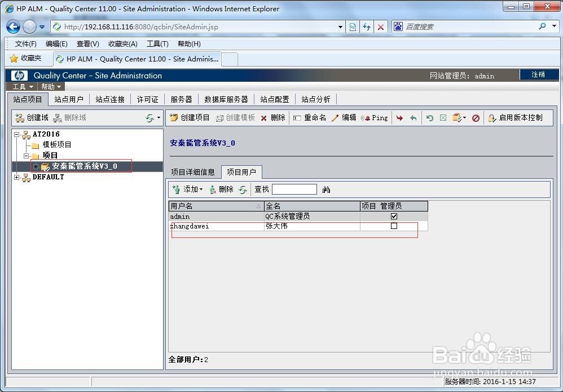Viewport: 563px width, 392px height.
Task: Switch to the 项目详细信息 tab
Action: (x=193, y=172)
